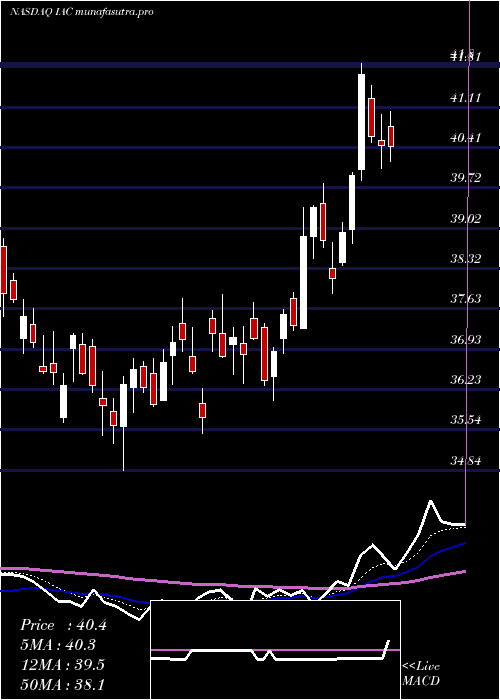Select the 35.54 price axis label
500x700 pixels.
[x=466, y=420]
